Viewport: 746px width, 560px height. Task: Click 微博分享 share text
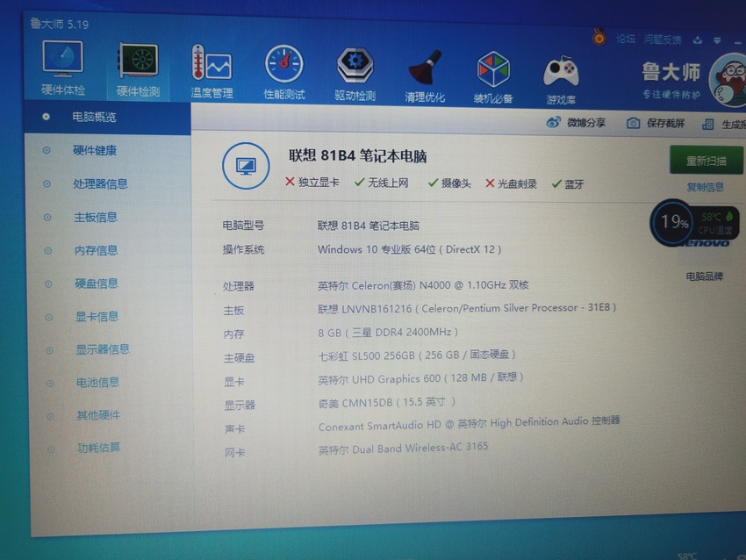586,123
